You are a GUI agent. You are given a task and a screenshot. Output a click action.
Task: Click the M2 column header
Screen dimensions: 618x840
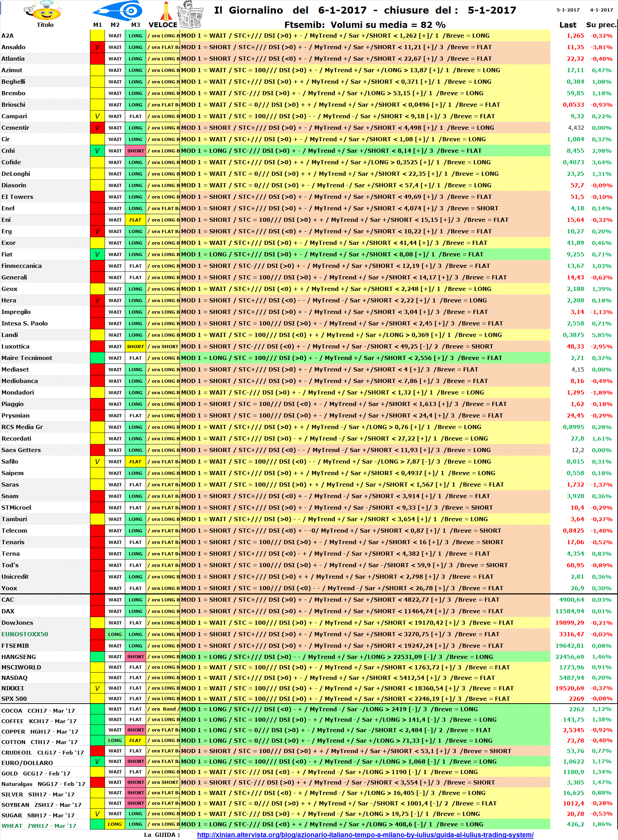(115, 25)
